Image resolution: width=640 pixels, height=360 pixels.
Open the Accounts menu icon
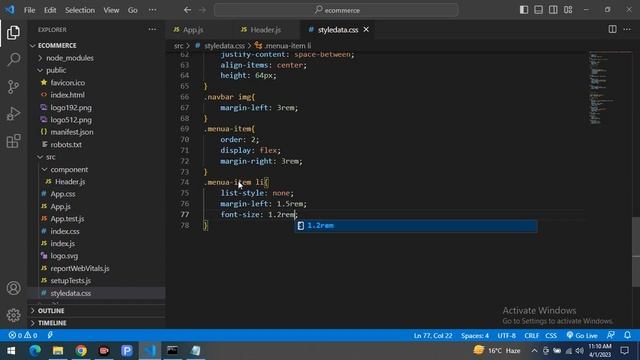[13, 288]
